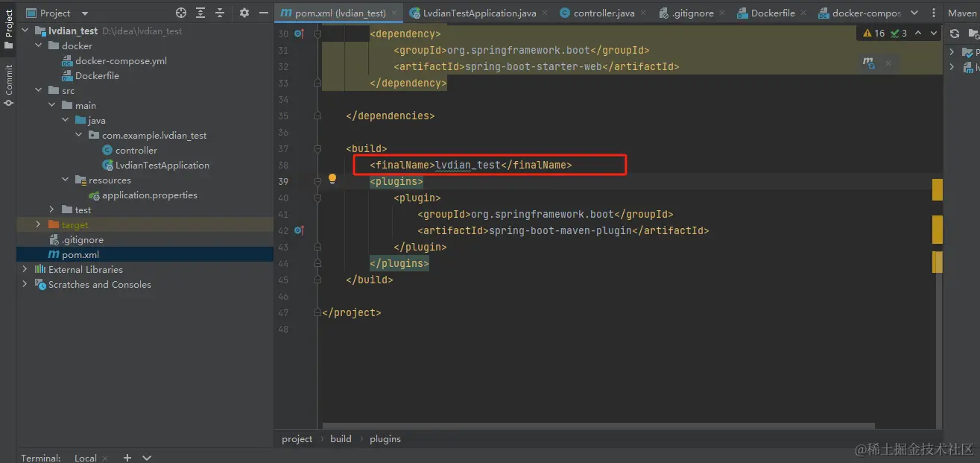Collapse the com.example.lvdian_test package

point(79,135)
